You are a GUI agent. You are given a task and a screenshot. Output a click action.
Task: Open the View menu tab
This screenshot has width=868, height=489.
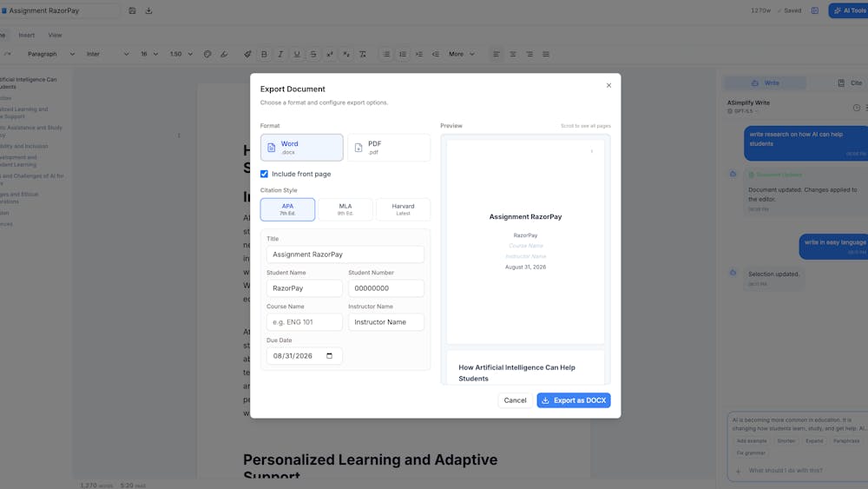[55, 35]
